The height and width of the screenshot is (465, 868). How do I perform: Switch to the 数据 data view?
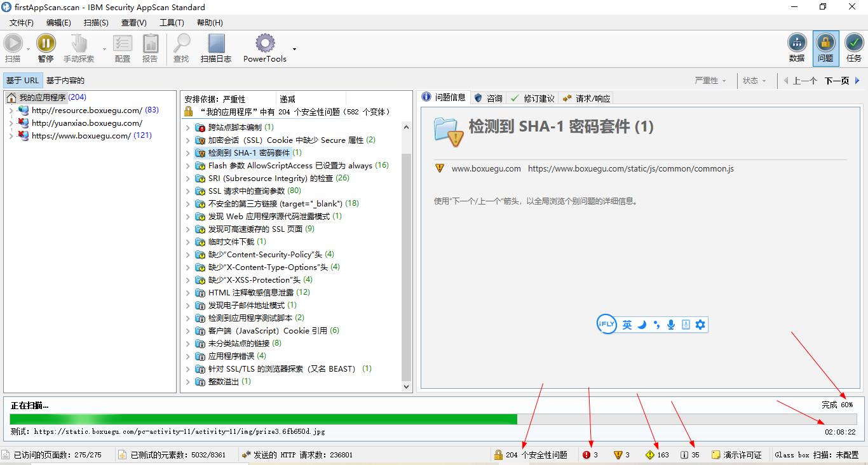(797, 48)
